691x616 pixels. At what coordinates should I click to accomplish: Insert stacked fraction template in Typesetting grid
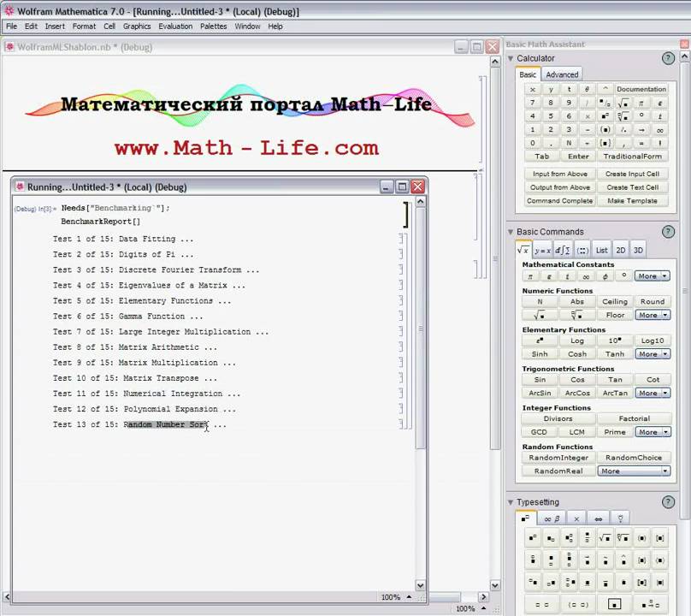pyautogui.click(x=587, y=538)
